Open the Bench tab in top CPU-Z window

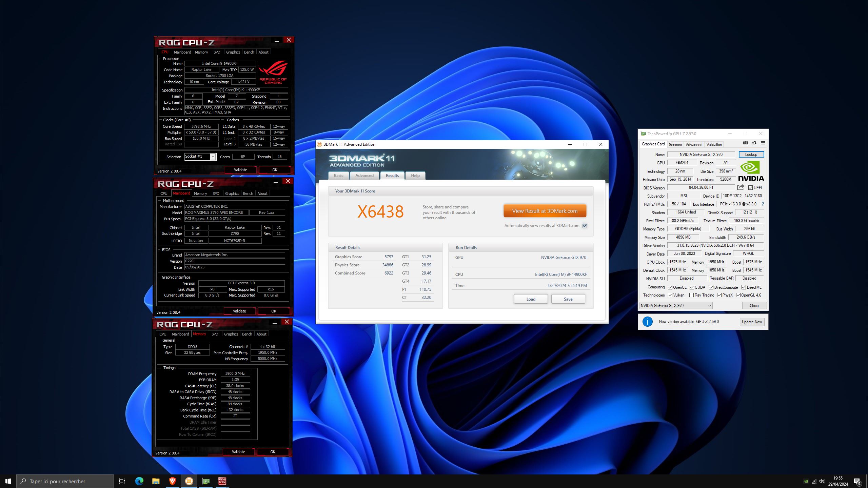coord(249,52)
